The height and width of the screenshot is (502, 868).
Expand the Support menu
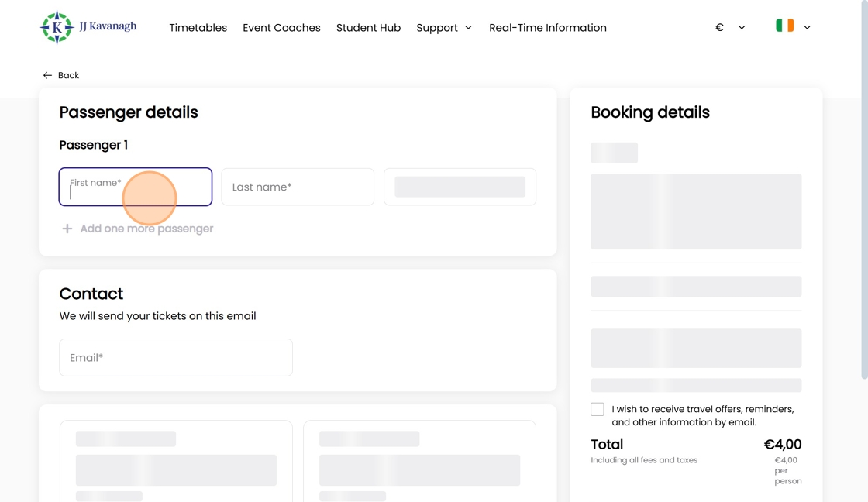(x=444, y=28)
